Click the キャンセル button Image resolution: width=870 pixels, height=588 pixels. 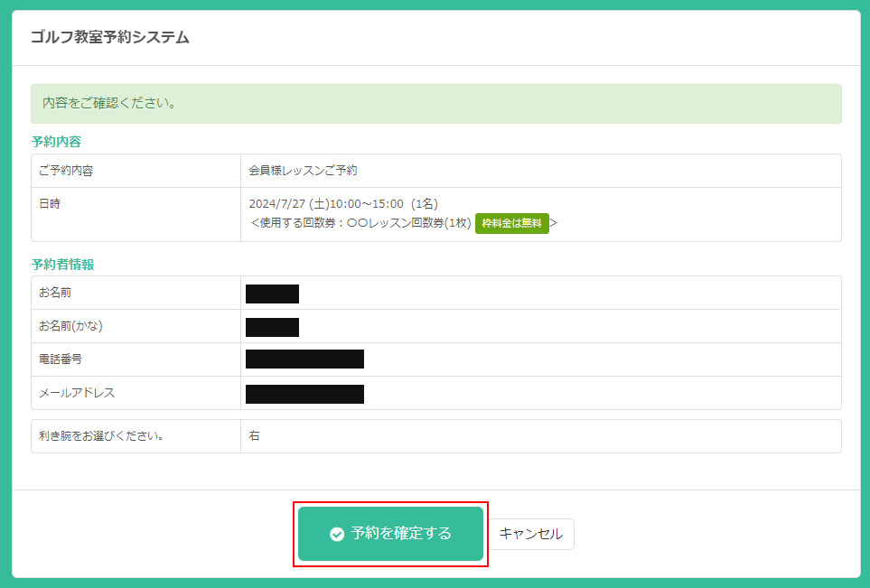[531, 534]
